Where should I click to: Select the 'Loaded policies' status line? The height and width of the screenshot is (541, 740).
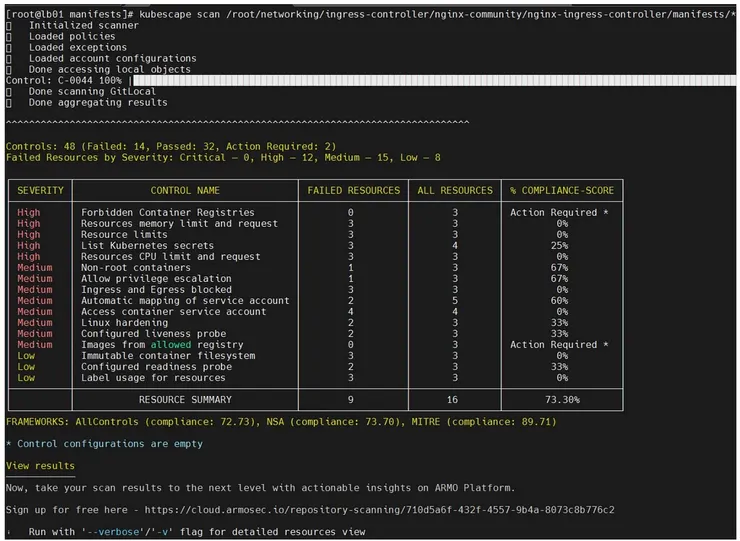pyautogui.click(x=72, y=36)
